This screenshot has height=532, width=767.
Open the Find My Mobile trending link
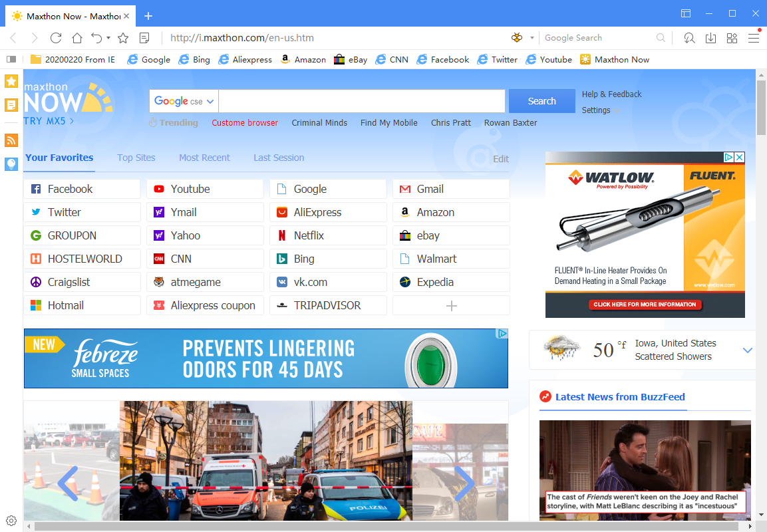tap(389, 123)
